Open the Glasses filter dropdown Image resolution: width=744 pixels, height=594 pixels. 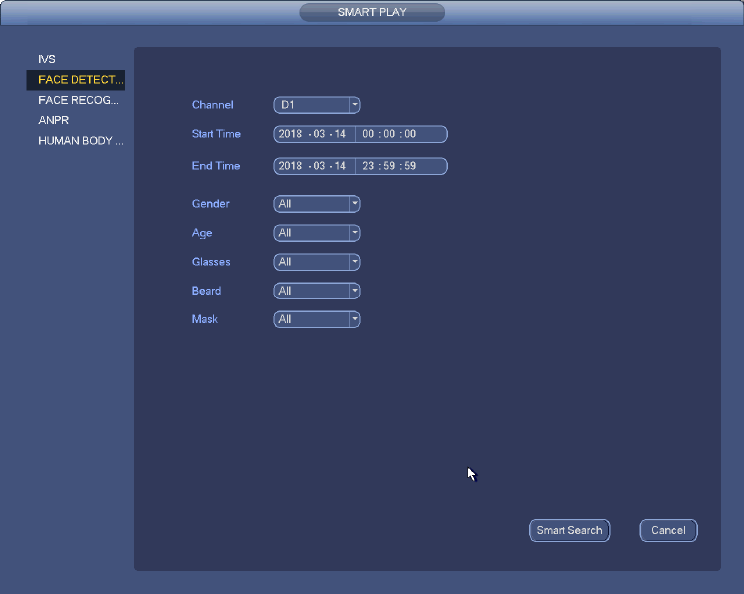(x=317, y=262)
